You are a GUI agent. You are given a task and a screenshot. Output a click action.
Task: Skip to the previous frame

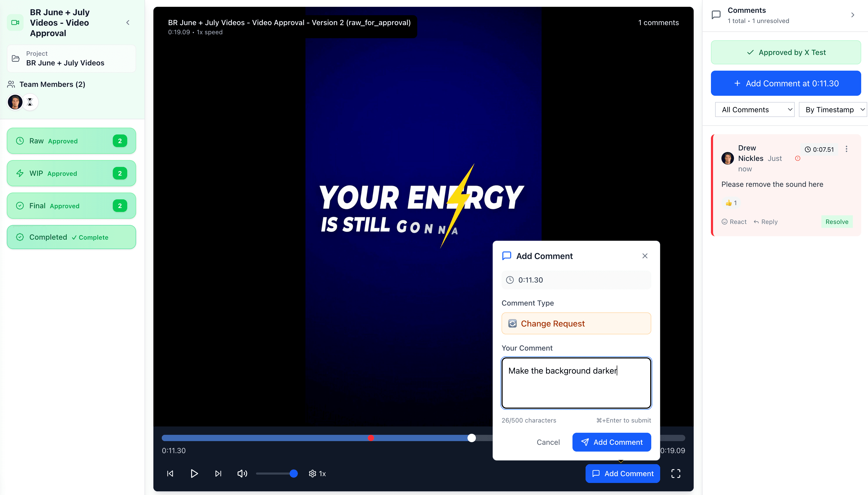pyautogui.click(x=170, y=474)
